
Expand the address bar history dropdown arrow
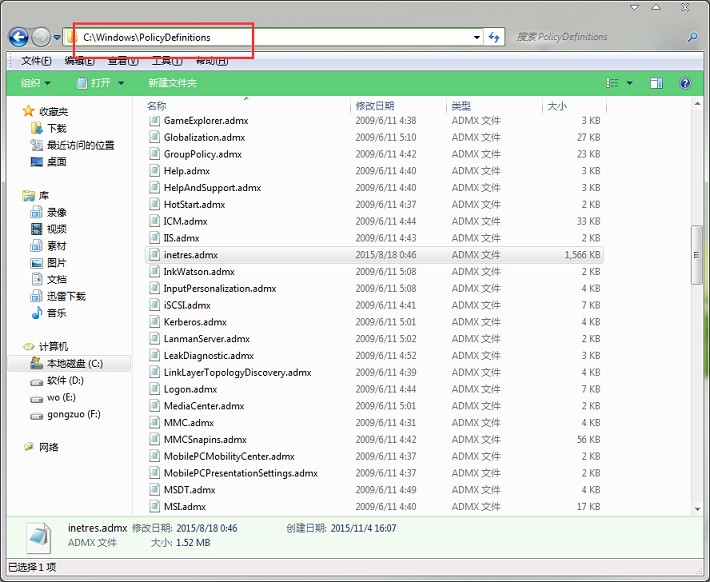[476, 38]
